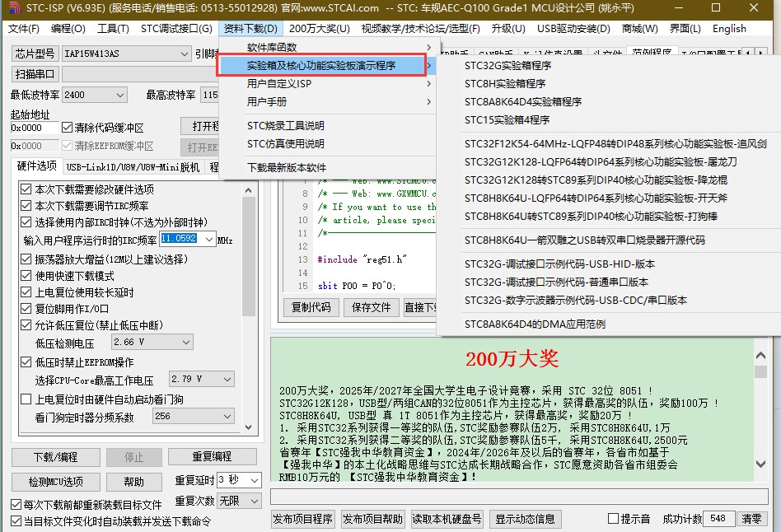Image resolution: width=781 pixels, height=532 pixels.
Task: Open repeat count 无限 dropdown
Action: coord(255,501)
